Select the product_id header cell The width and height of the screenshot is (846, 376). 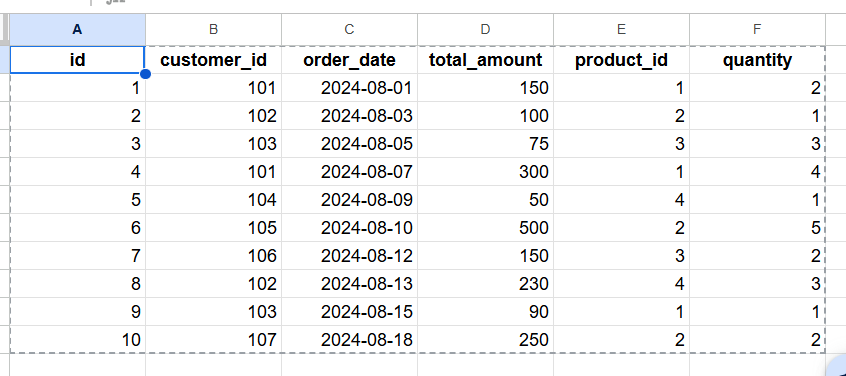621,60
